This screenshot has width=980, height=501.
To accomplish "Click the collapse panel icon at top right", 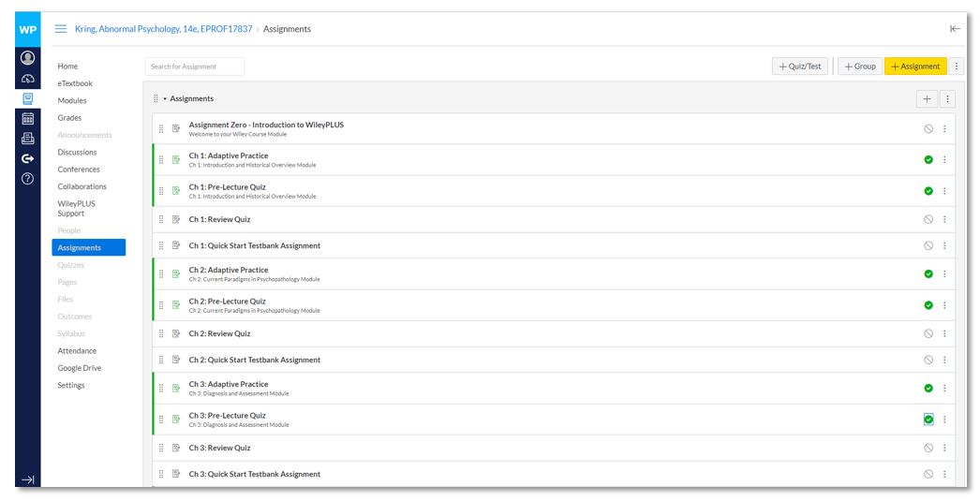I will 955,29.
